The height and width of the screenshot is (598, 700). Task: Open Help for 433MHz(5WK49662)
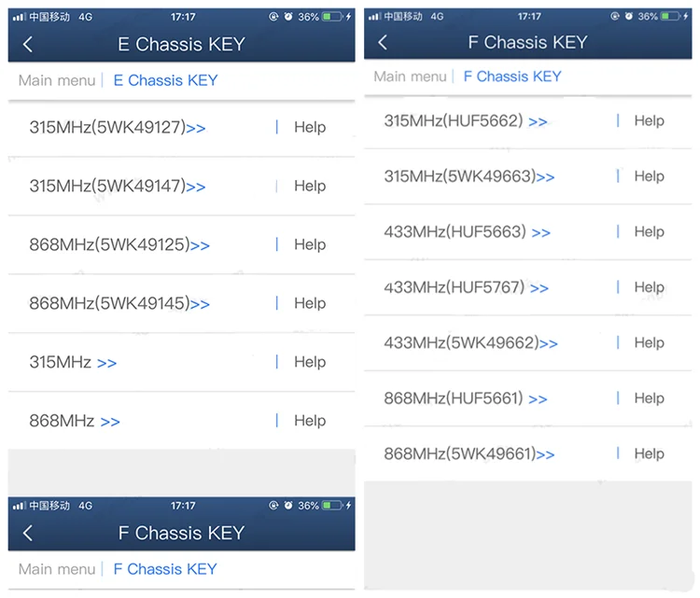pos(649,342)
